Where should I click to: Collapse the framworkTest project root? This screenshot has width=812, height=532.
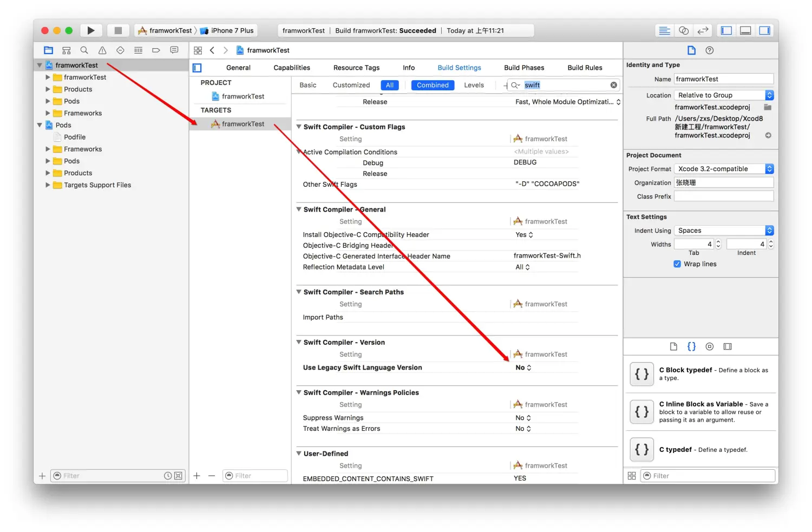[x=40, y=65]
